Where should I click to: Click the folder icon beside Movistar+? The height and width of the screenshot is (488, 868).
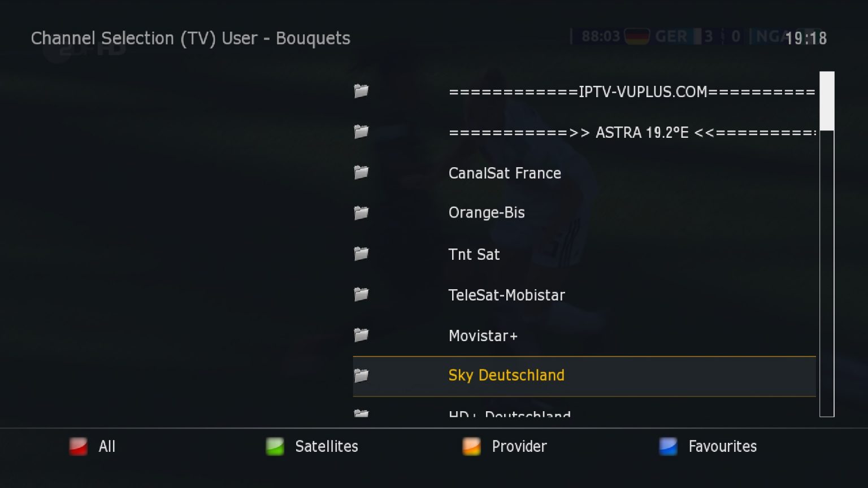pos(361,335)
